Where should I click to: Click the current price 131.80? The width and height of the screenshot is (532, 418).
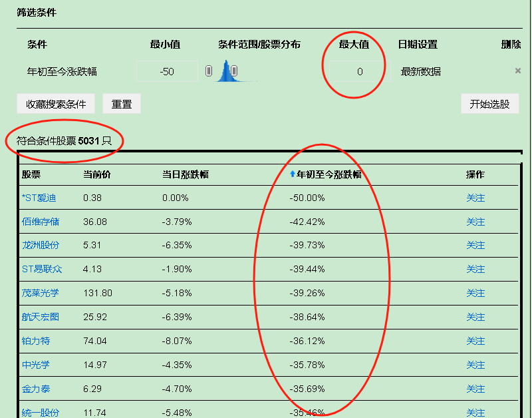pyautogui.click(x=98, y=293)
